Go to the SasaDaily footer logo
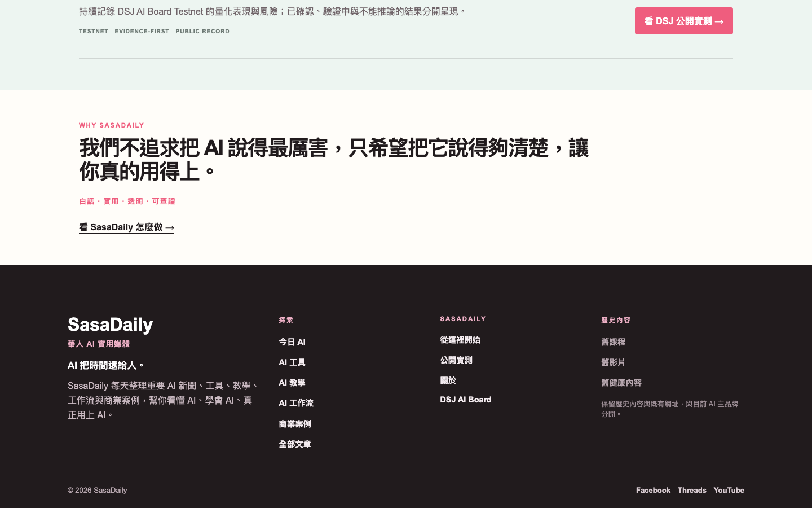The image size is (812, 508). 111,325
